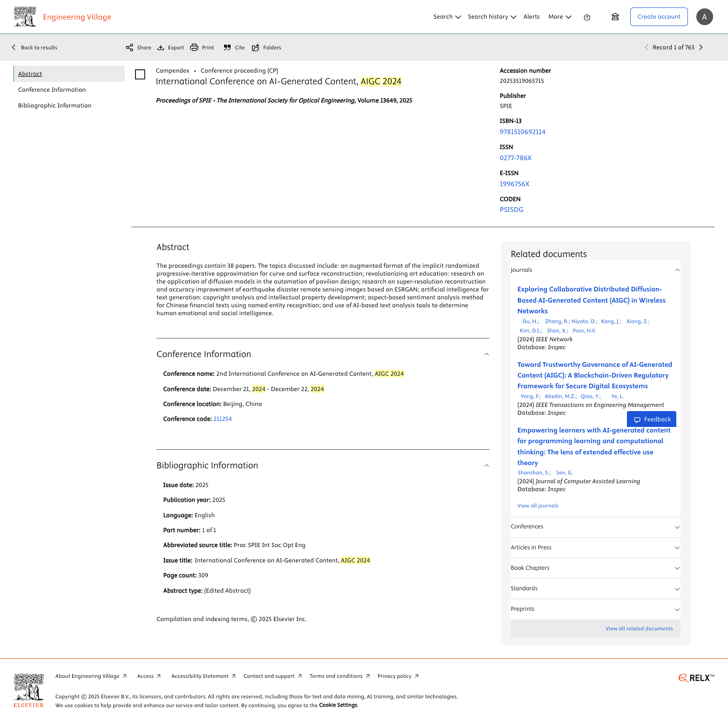Collapse the Conference Information section
The width and height of the screenshot is (728, 723).
[x=486, y=354]
